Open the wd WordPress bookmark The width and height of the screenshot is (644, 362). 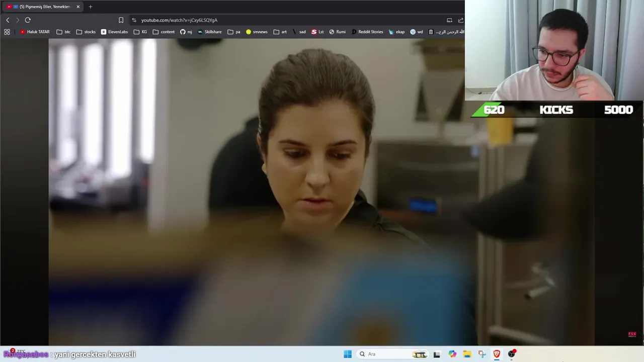coord(417,32)
